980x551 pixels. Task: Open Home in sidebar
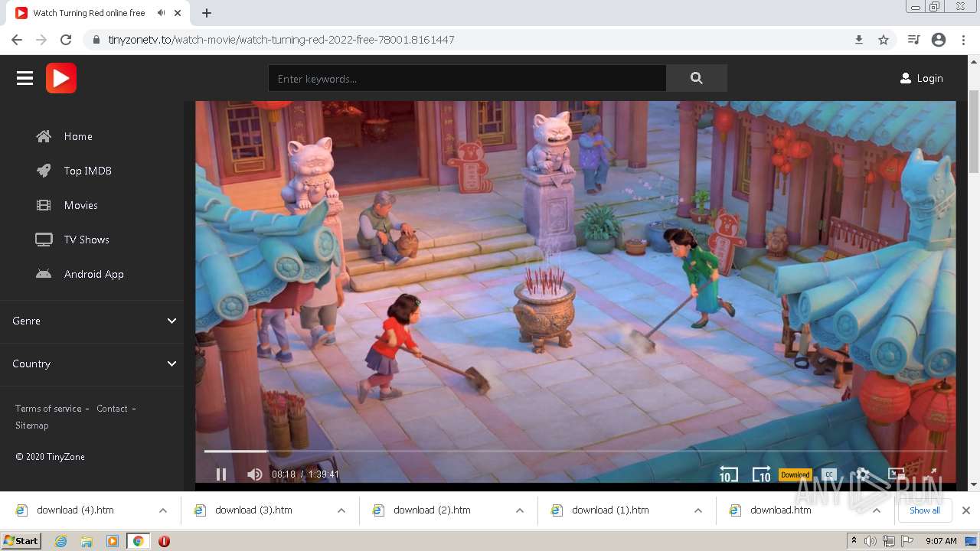click(78, 136)
